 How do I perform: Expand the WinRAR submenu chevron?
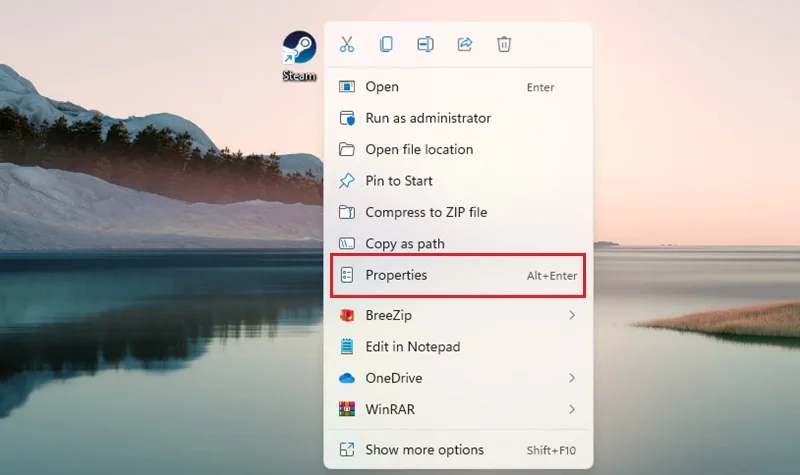(572, 409)
